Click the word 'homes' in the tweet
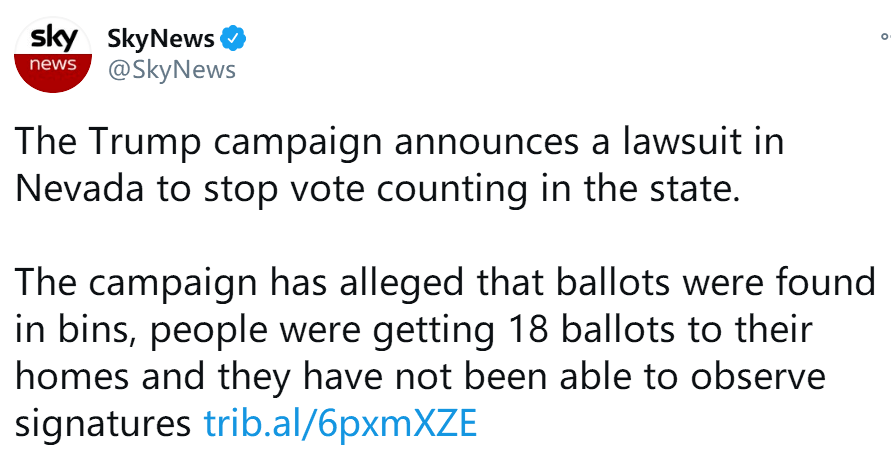This screenshot has height=453, width=891. pyautogui.click(x=73, y=376)
